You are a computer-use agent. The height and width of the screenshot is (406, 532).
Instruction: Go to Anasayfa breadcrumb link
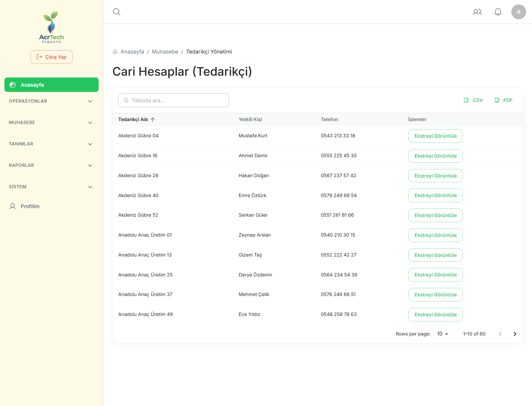[x=132, y=52]
